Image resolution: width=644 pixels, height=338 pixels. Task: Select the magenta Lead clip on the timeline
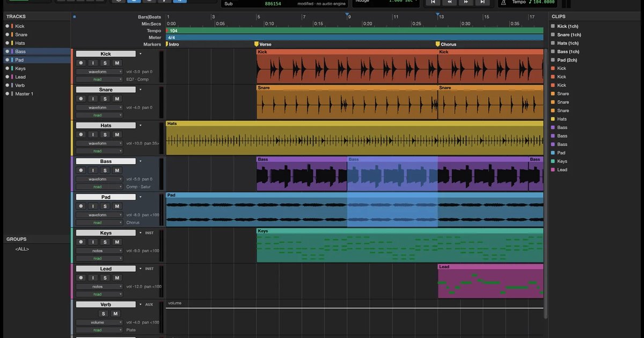[491, 281]
